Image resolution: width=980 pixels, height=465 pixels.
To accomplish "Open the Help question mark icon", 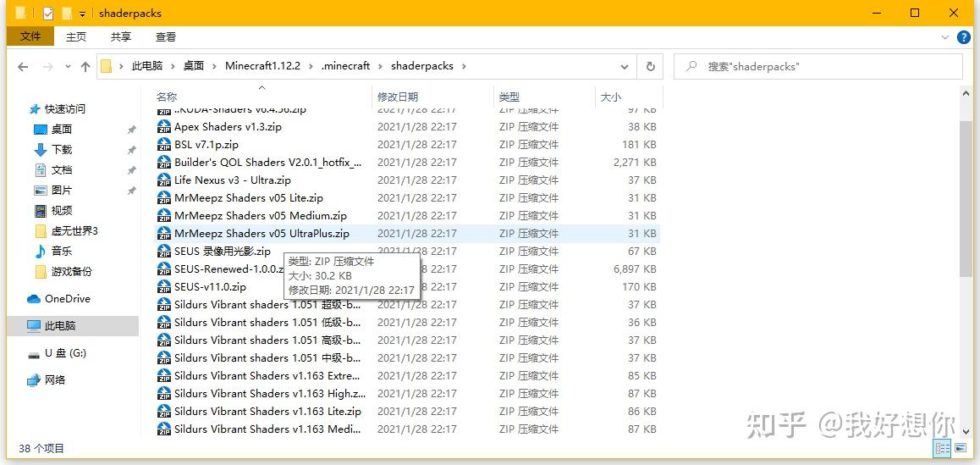I will (x=965, y=37).
